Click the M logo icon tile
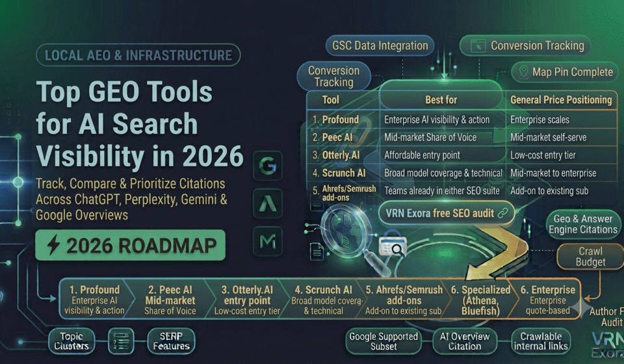 click(268, 241)
